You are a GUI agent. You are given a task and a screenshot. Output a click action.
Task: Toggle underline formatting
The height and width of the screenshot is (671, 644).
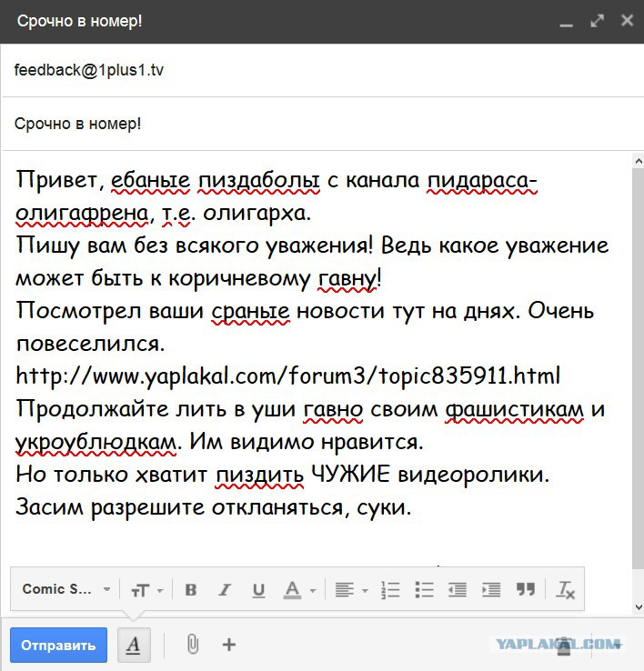pos(258,590)
